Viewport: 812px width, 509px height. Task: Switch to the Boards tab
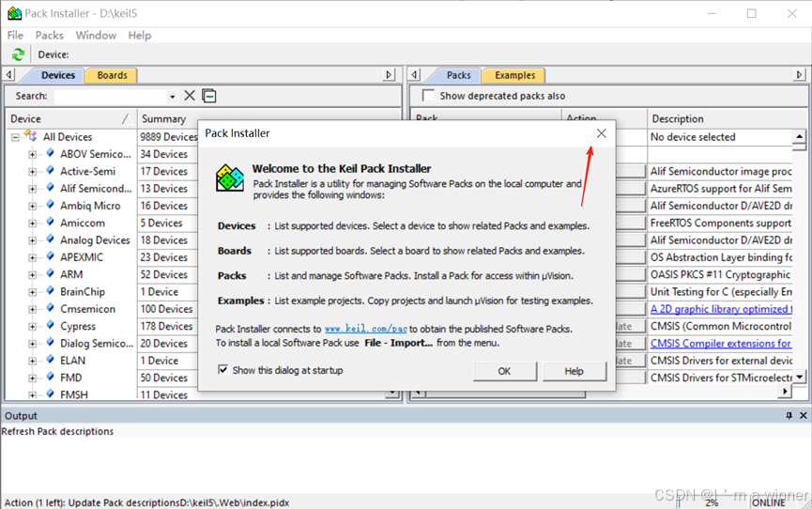point(112,75)
